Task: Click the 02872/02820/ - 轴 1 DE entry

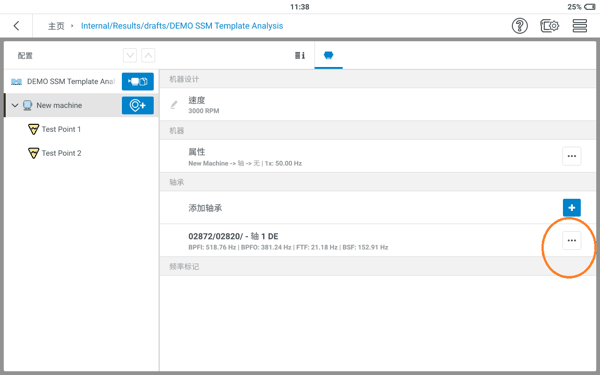Action: [233, 236]
